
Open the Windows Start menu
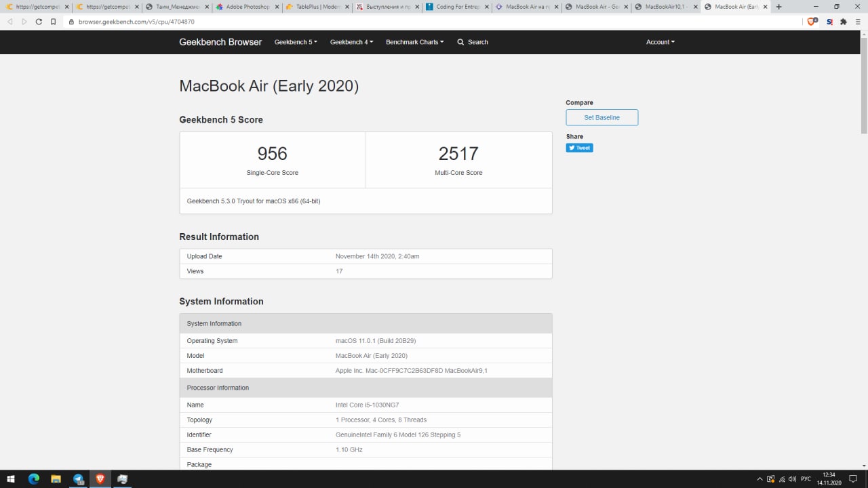[11, 479]
